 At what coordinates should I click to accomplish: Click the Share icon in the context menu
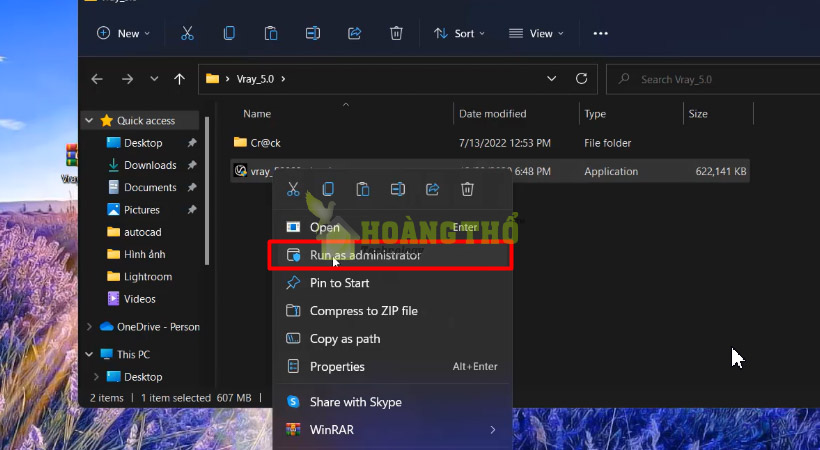pyautogui.click(x=432, y=189)
